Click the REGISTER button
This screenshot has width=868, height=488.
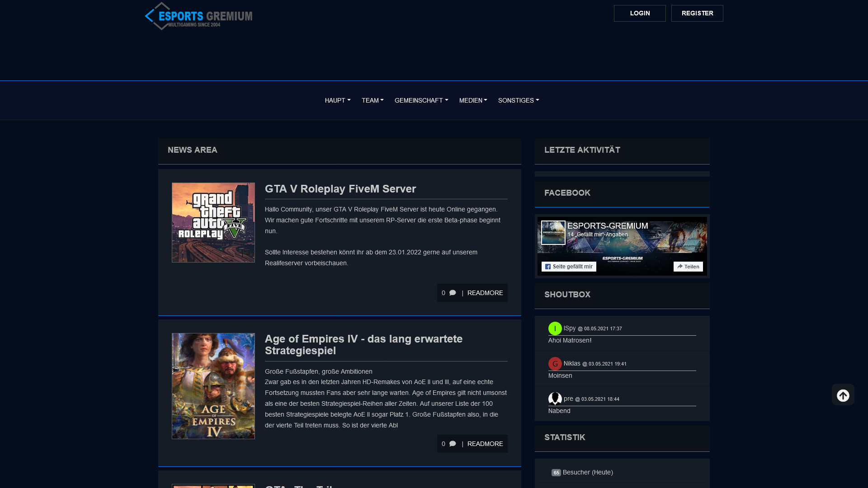[697, 13]
